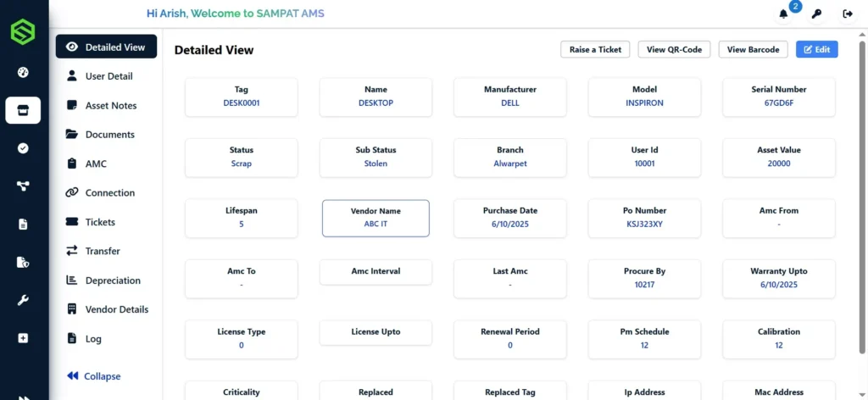868x400 pixels.
Task: Click the logout arrow icon
Action: pos(848,14)
